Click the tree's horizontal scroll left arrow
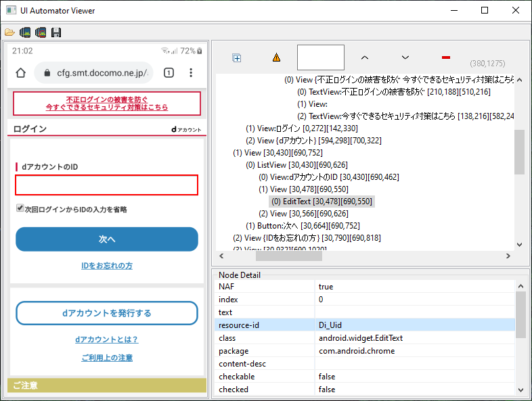The height and width of the screenshot is (401, 532). 221,256
